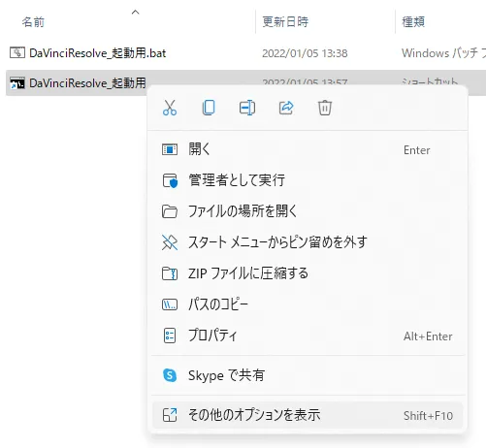Show more options via その他のオプションを表示
This screenshot has height=448, width=486.
(x=308, y=415)
